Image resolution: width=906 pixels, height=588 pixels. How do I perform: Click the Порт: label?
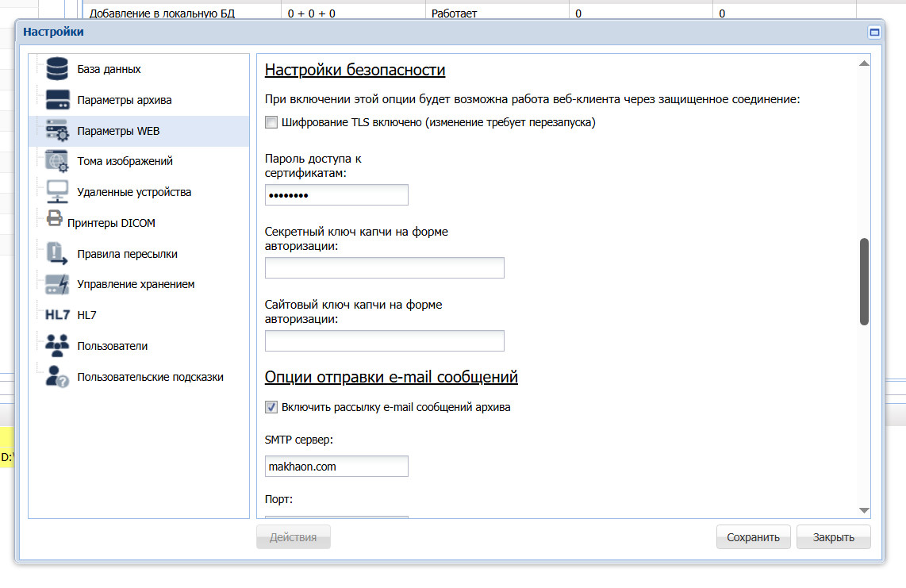pyautogui.click(x=278, y=499)
